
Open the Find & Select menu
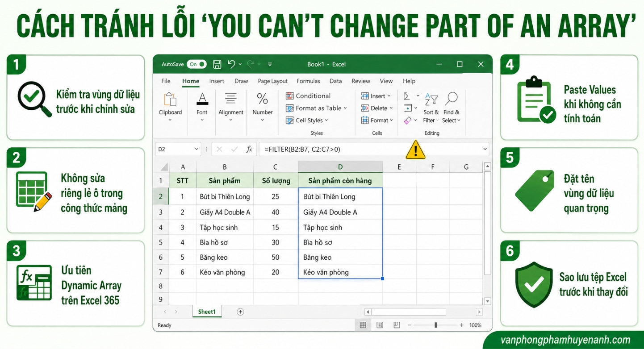click(x=452, y=108)
